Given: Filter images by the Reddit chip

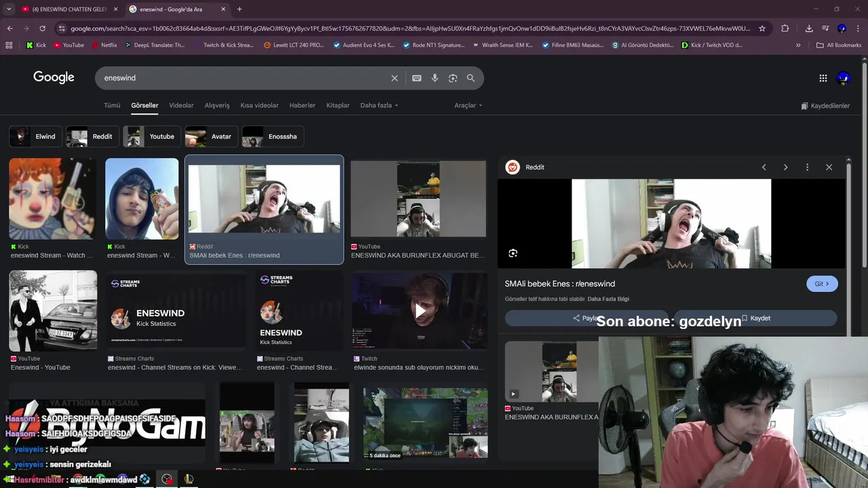Looking at the screenshot, I should coord(92,136).
